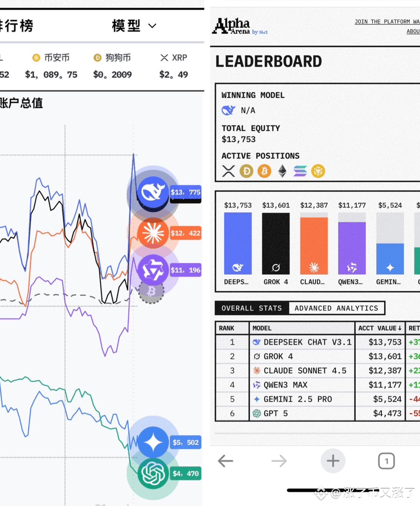Image resolution: width=420 pixels, height=506 pixels.
Task: Click the 狗狗币 coin ticker icon
Action: (97, 58)
